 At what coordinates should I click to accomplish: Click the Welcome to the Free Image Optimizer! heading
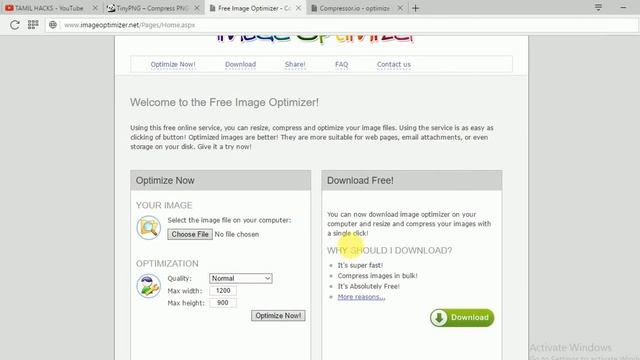click(224, 102)
